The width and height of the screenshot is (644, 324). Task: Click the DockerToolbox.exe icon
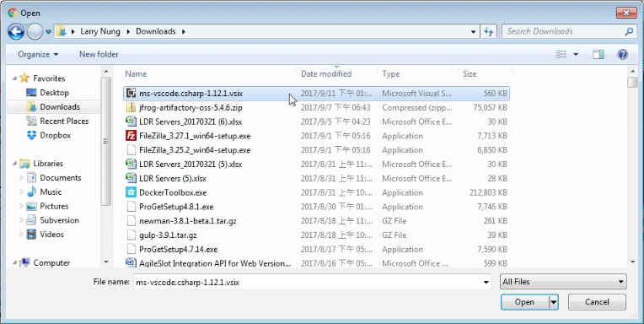[x=131, y=192]
